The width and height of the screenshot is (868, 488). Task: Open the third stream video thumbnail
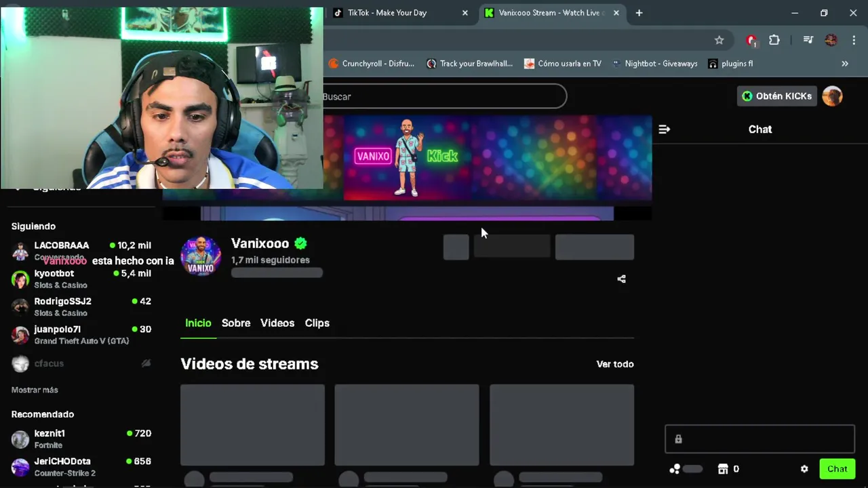561,425
